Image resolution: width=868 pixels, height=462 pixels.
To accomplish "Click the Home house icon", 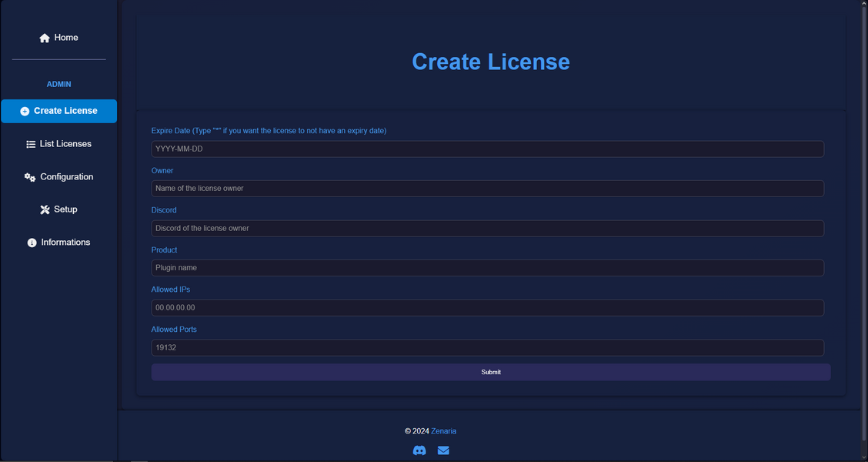I will (x=45, y=38).
